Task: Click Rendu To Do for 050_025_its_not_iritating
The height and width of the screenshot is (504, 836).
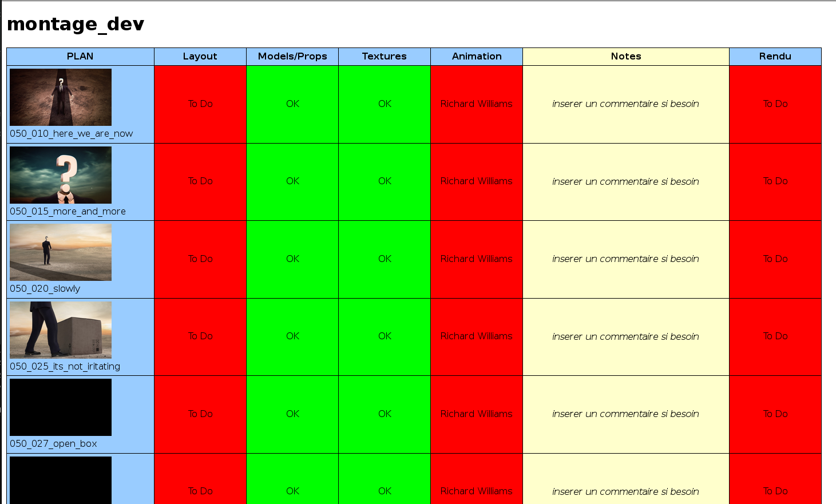Action: (775, 336)
